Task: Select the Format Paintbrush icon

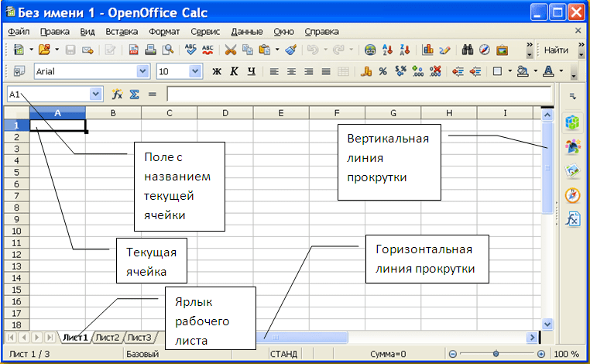Action: (x=291, y=50)
